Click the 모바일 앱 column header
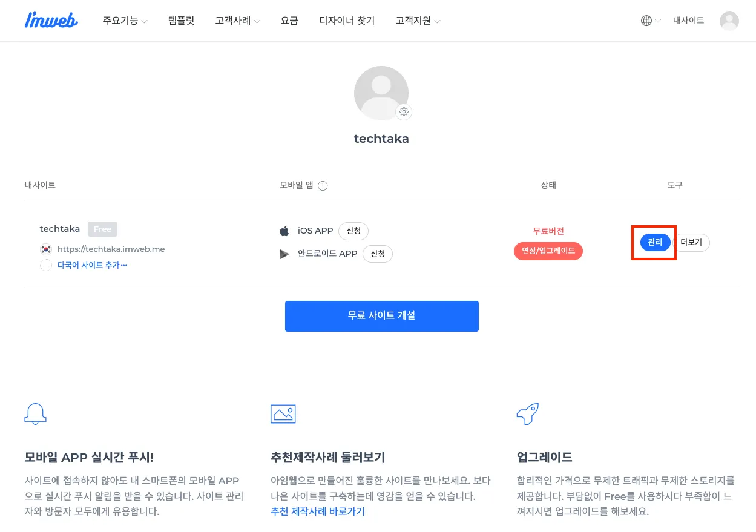Screen dimensions: 756x532 pyautogui.click(x=296, y=185)
